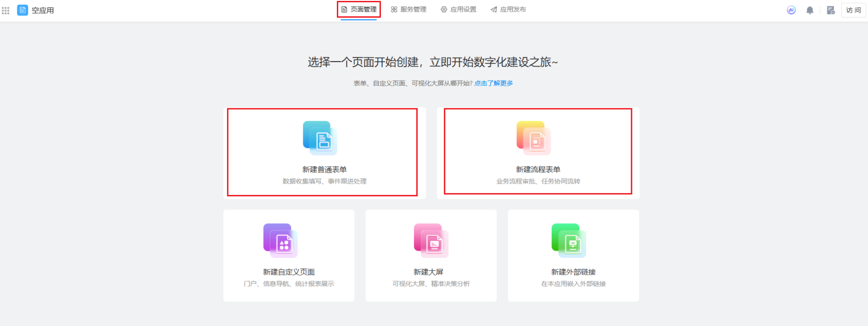Follow the 点击了解更多 link
Screen dimensions: 868x326
tap(493, 83)
